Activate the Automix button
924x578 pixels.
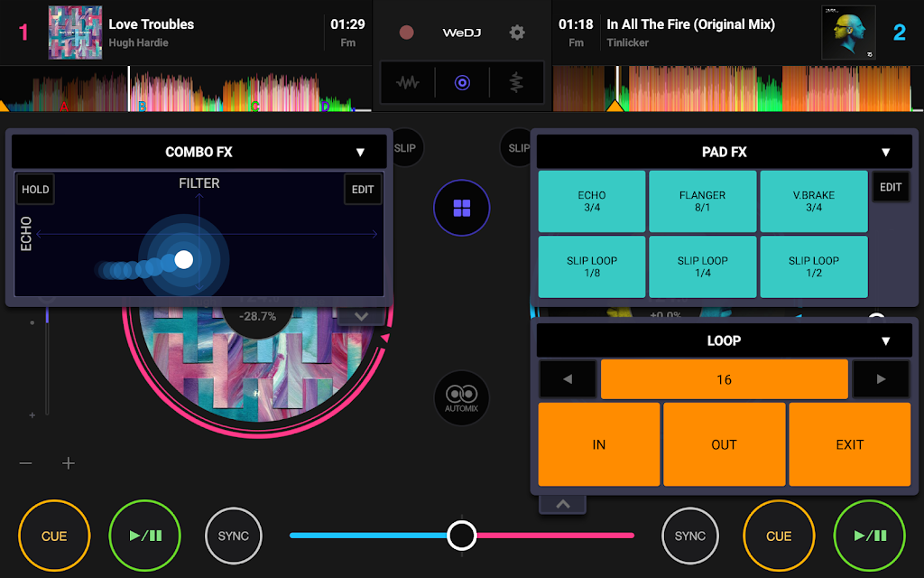tap(462, 398)
